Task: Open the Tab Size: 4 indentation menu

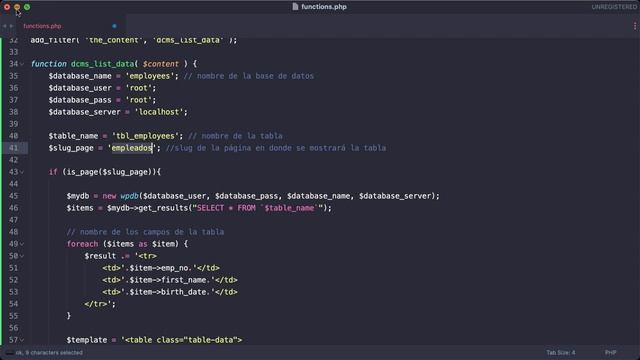Action: (561, 353)
